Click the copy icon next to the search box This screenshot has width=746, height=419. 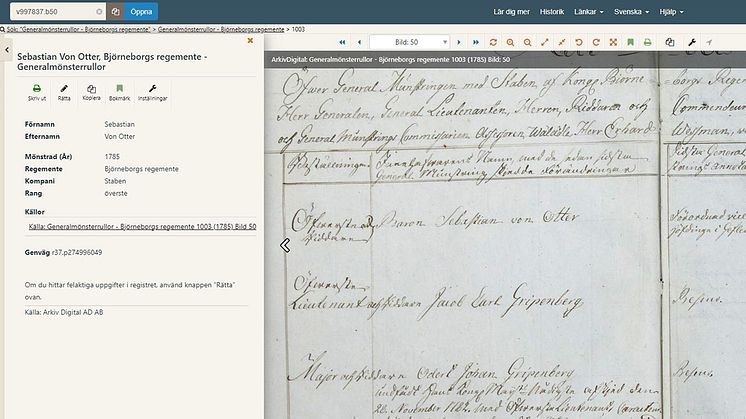(116, 12)
